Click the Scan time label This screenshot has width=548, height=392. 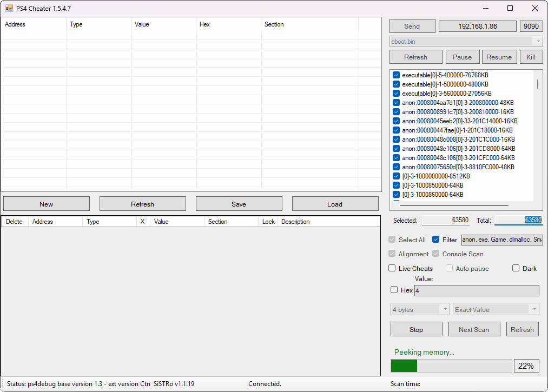coord(405,383)
